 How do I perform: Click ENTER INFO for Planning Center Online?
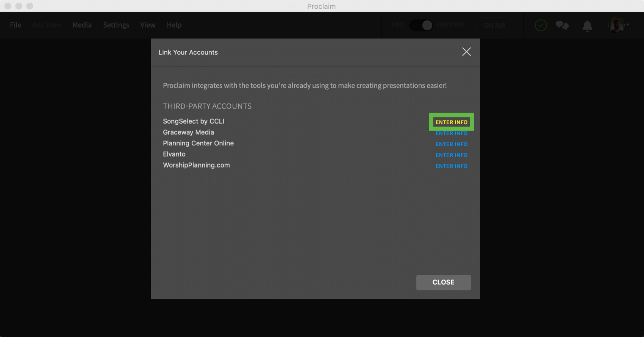click(x=451, y=144)
